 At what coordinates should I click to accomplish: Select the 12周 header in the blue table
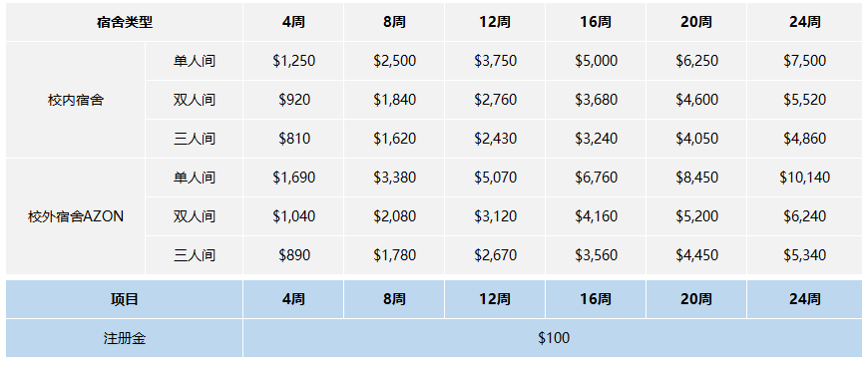click(x=495, y=299)
